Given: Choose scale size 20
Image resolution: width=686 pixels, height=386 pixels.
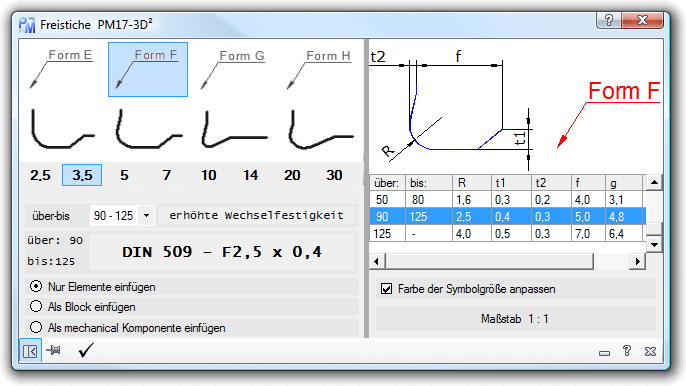Looking at the screenshot, I should [x=292, y=175].
